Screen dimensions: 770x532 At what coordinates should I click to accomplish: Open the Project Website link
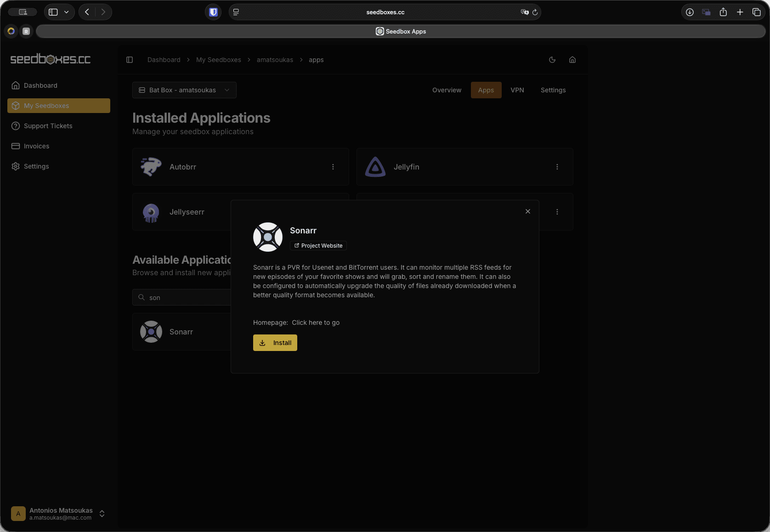(x=318, y=246)
